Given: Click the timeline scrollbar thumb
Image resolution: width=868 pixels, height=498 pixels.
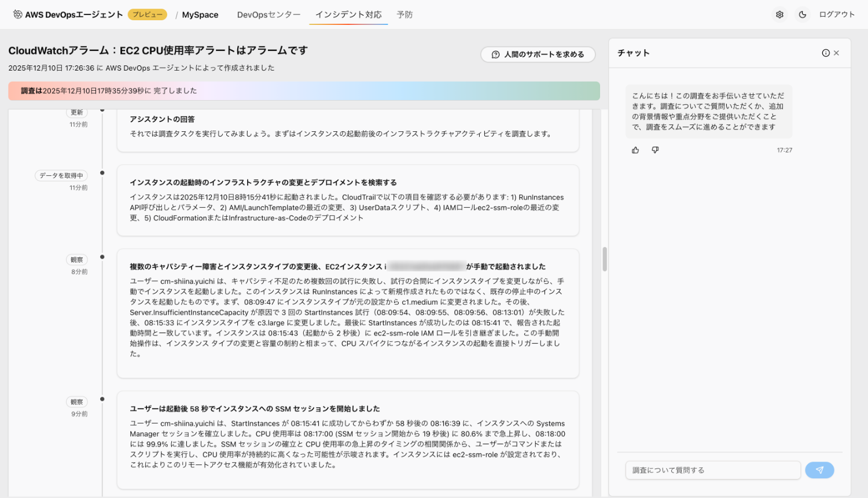Looking at the screenshot, I should [605, 259].
